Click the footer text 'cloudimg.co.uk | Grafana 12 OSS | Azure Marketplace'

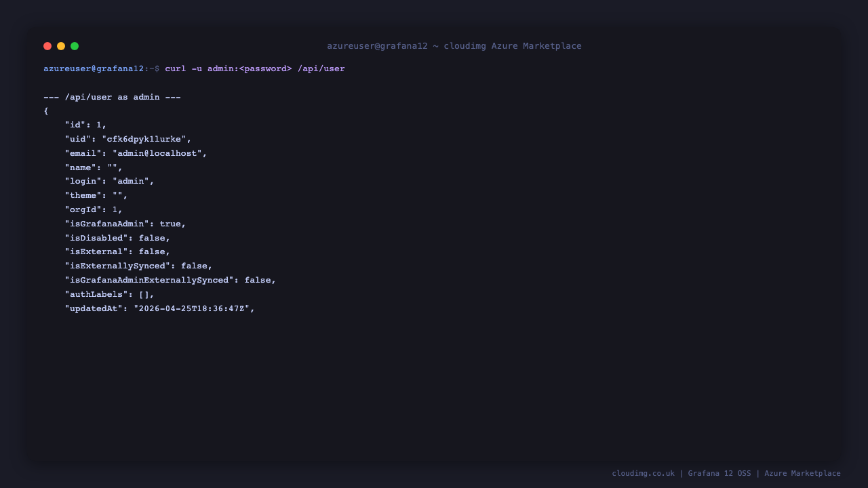pos(726,473)
